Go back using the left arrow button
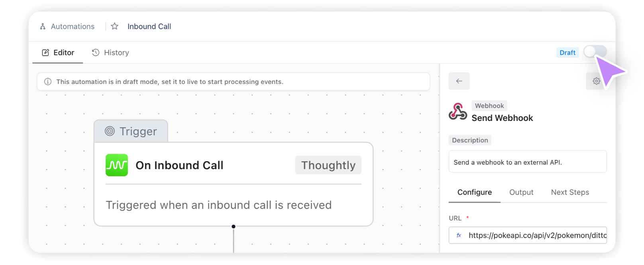Viewport: 644px width, 265px height. [x=459, y=81]
